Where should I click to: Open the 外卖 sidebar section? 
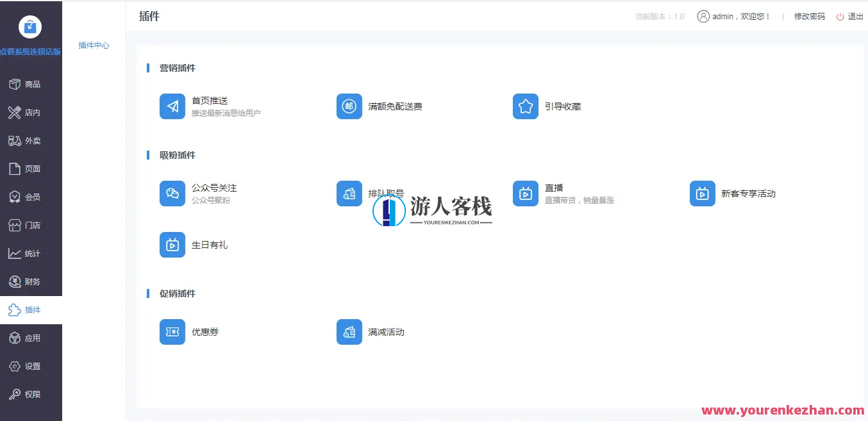pos(15,140)
